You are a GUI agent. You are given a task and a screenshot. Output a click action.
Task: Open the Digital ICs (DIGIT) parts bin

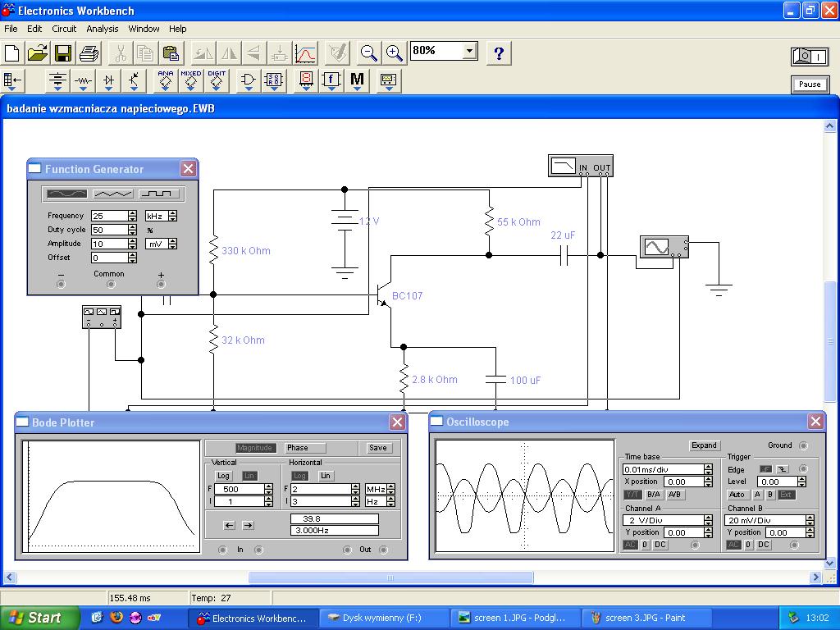[x=217, y=81]
